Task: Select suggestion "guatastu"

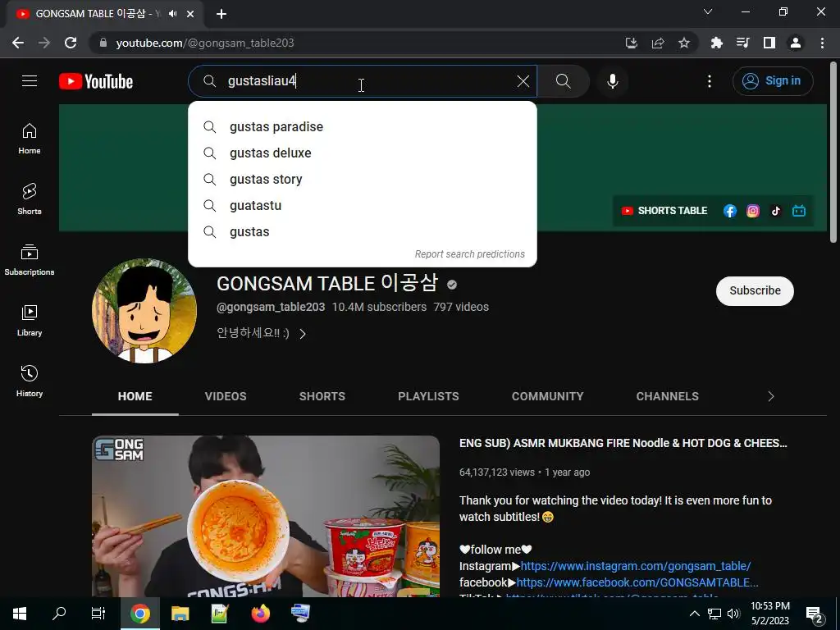Action: click(x=362, y=206)
